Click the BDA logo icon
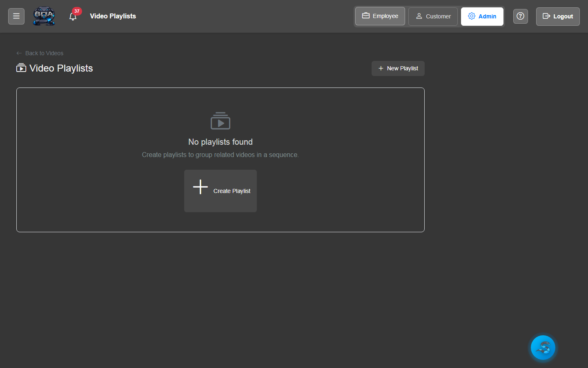Viewport: 588px width, 368px height. point(44,16)
